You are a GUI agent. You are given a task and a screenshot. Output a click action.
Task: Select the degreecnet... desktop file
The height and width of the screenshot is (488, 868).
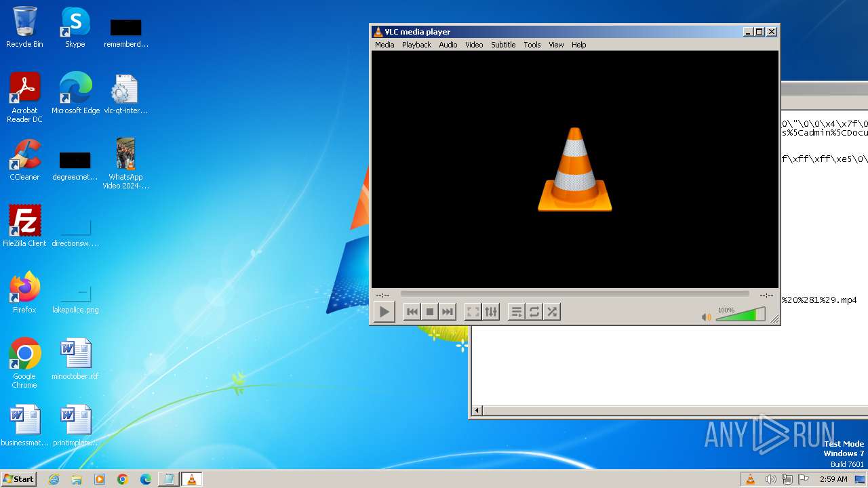(75, 165)
